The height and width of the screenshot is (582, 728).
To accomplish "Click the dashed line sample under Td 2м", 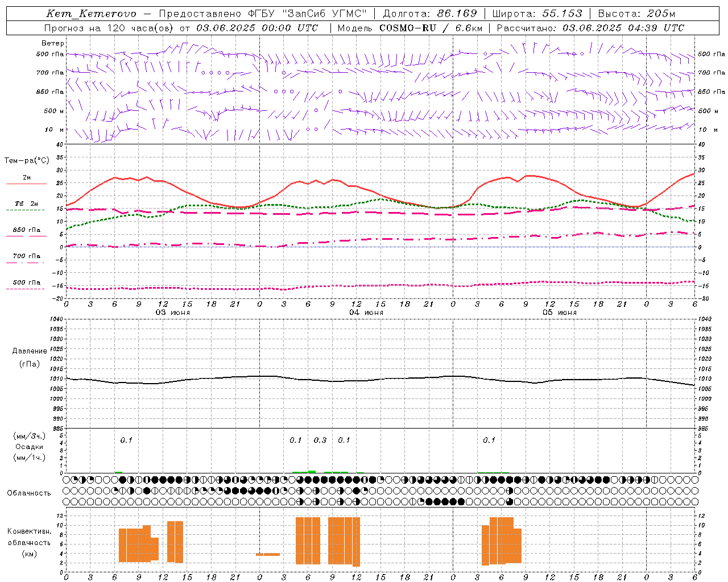I will 25,210.
